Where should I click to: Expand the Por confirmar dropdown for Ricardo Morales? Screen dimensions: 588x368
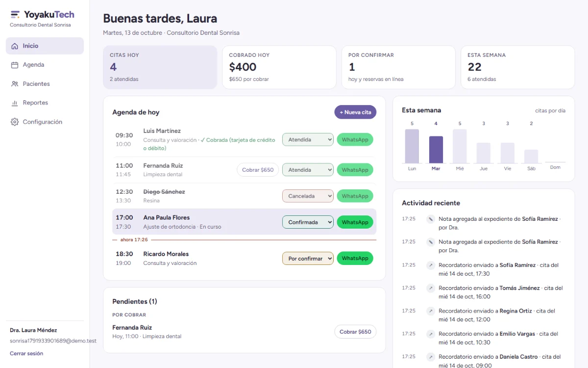pos(308,259)
